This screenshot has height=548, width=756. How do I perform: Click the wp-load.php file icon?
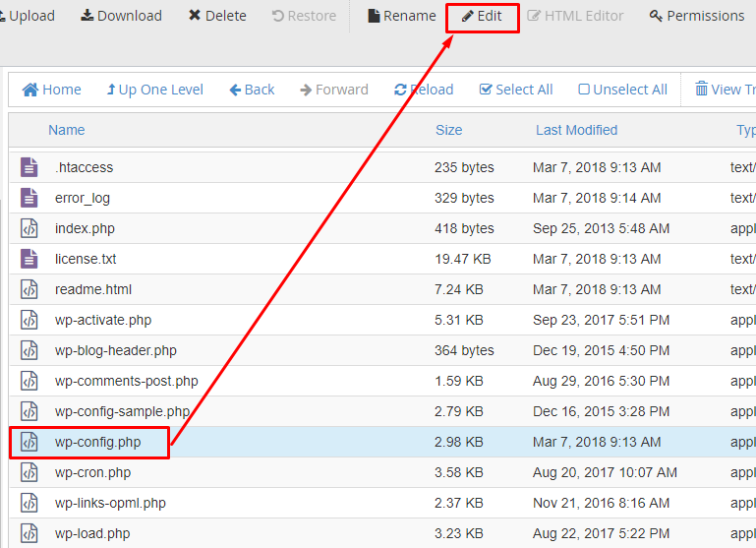(29, 533)
